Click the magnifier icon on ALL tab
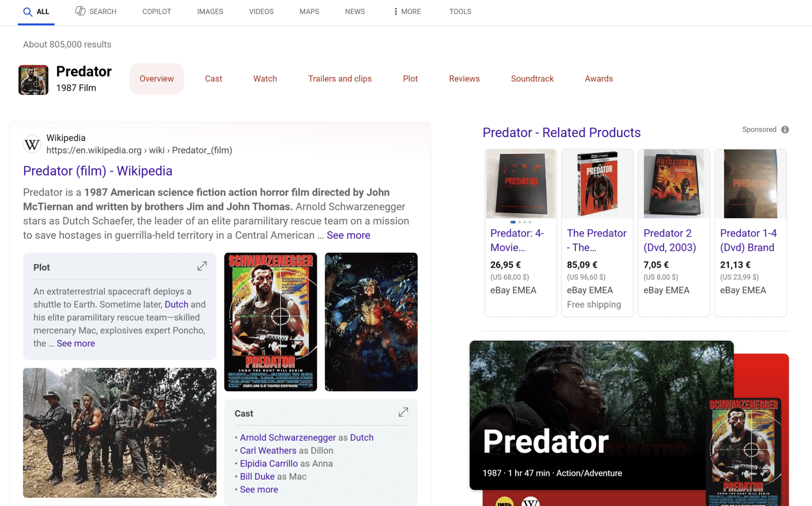 point(28,12)
